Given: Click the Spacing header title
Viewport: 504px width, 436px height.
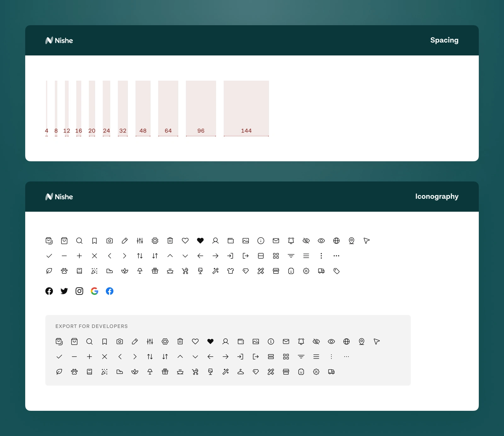Looking at the screenshot, I should pos(444,40).
